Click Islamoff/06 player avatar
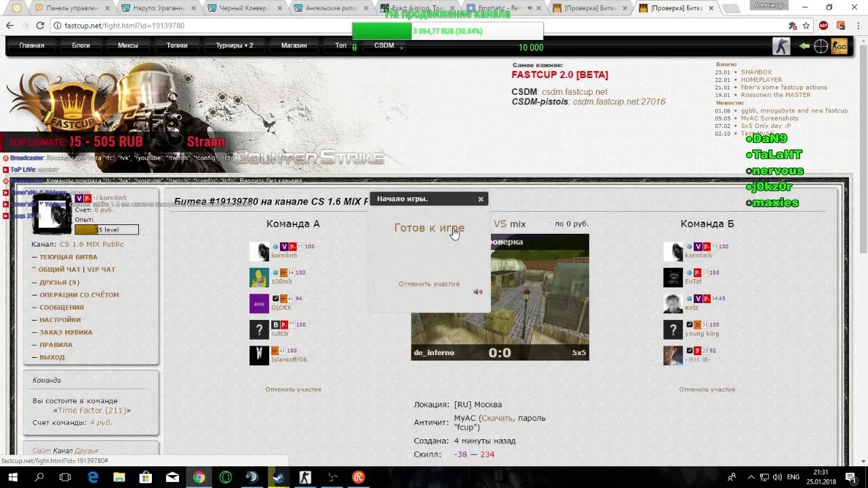The width and height of the screenshot is (868, 488). 259,355
